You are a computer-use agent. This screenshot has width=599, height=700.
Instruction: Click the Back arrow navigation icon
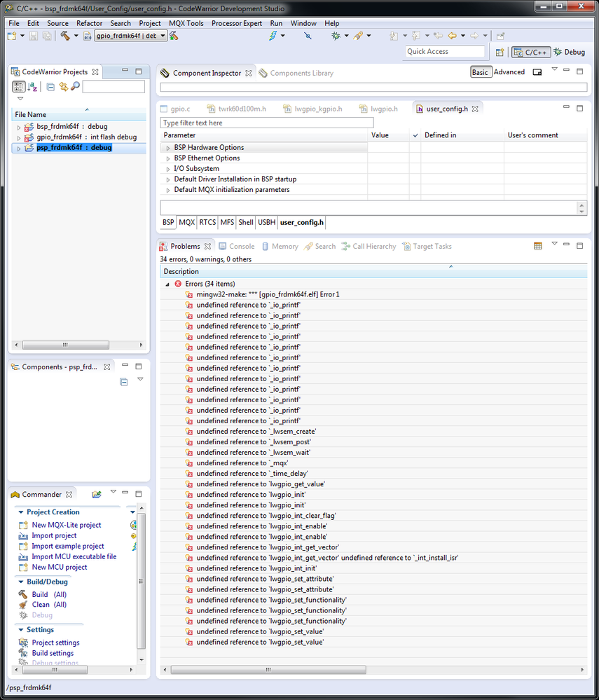[452, 36]
